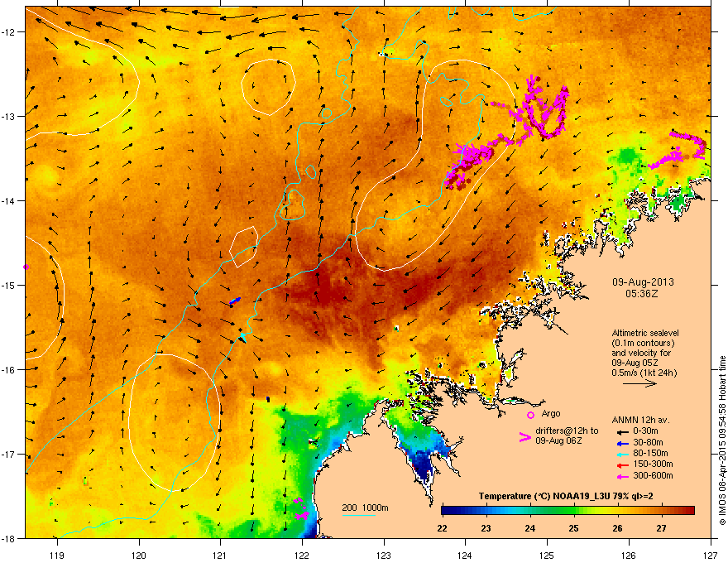
Task: Click the '300-600m' depth label
Action: tap(654, 476)
